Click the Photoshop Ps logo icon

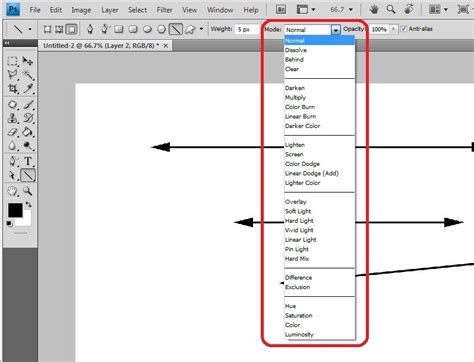13,10
